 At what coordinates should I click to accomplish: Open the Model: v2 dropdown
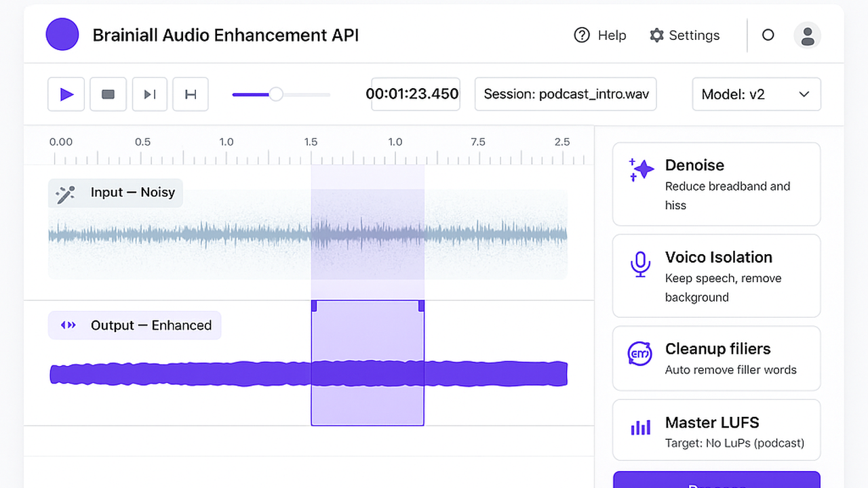(x=756, y=94)
